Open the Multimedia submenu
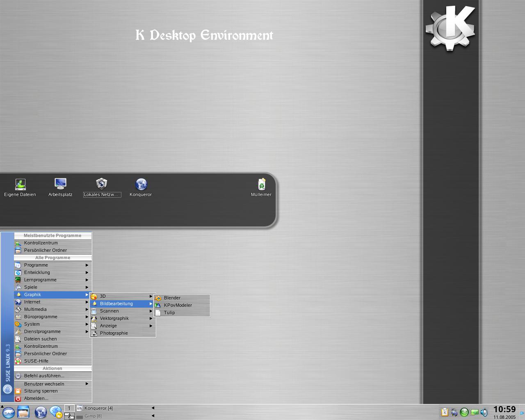Screen dimensions: 525x420 point(52,309)
